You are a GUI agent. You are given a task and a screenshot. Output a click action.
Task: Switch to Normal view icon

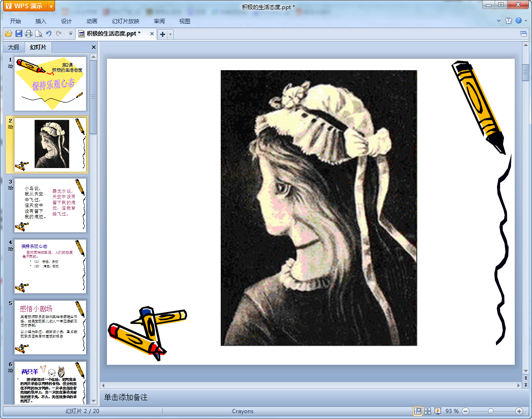click(x=418, y=411)
